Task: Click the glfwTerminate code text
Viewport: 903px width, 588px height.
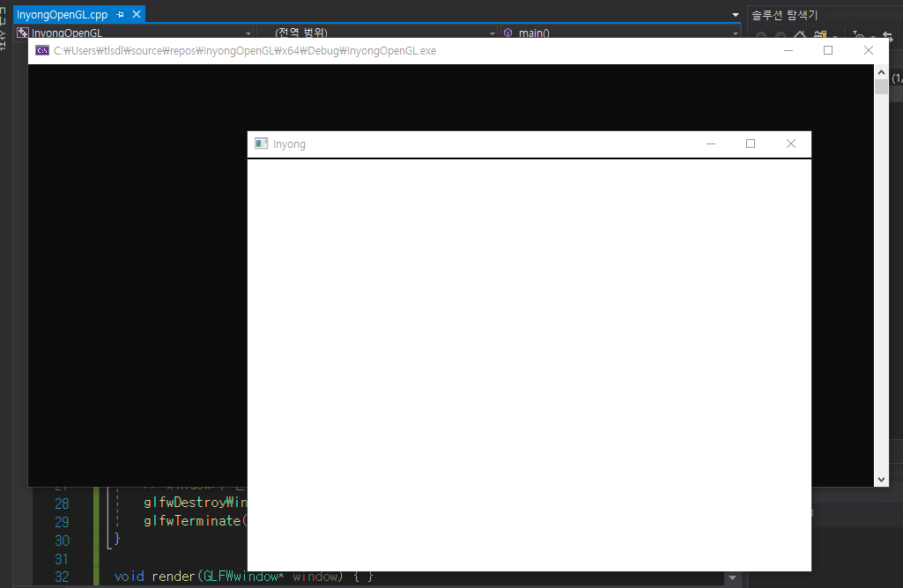Action: 196,521
